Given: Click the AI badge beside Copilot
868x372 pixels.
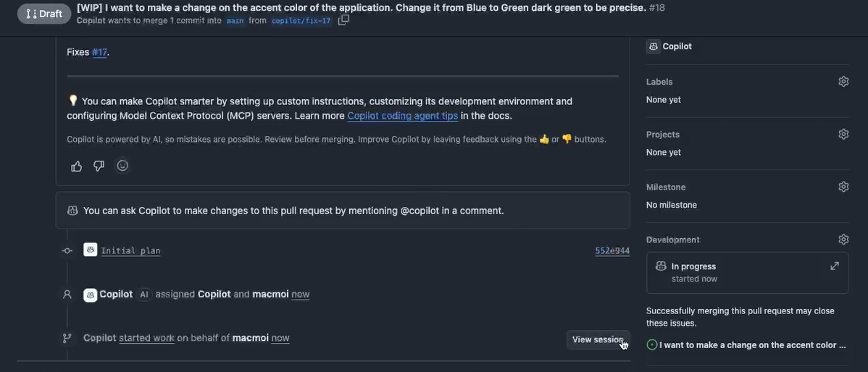Looking at the screenshot, I should (x=144, y=295).
